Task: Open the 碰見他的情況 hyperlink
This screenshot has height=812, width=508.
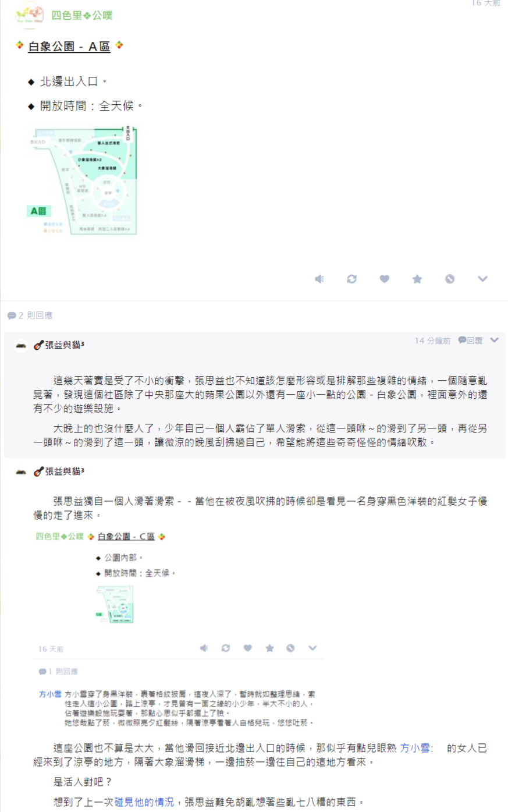Action: click(144, 802)
